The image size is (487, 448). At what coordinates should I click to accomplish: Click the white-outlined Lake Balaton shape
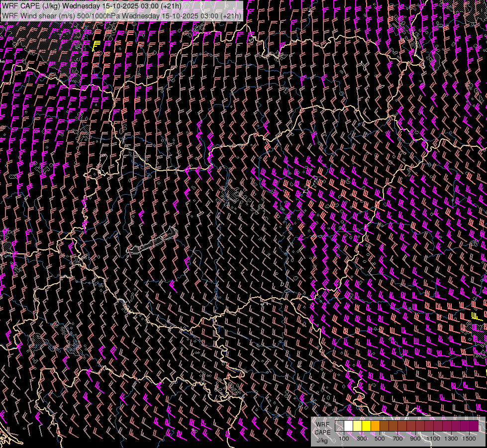[x=152, y=240]
